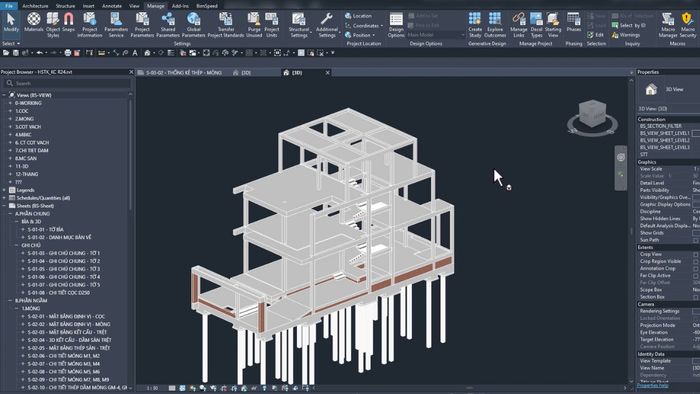This screenshot has height=394, width=700.
Task: Click the ViewCube in the 3D view
Action: click(592, 114)
